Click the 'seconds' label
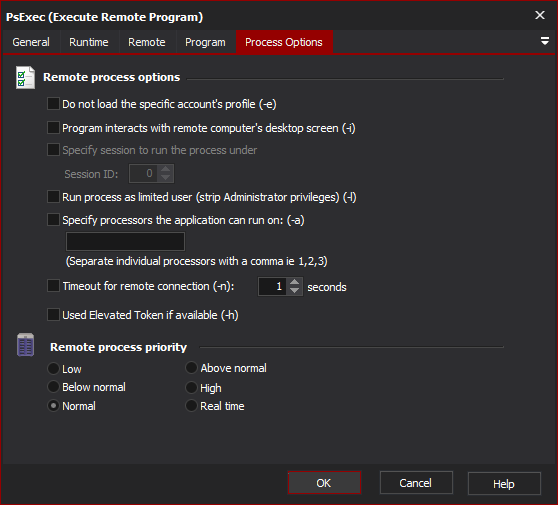558x505 pixels. point(327,287)
